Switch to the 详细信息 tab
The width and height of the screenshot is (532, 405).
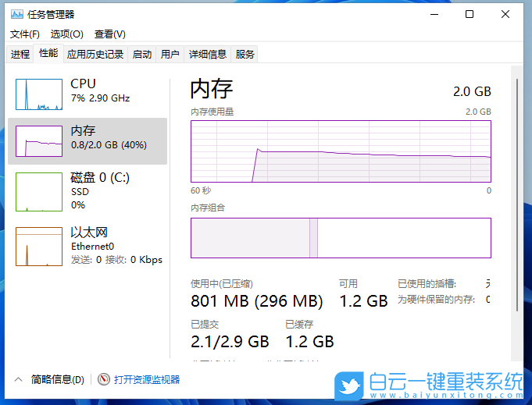coord(208,54)
